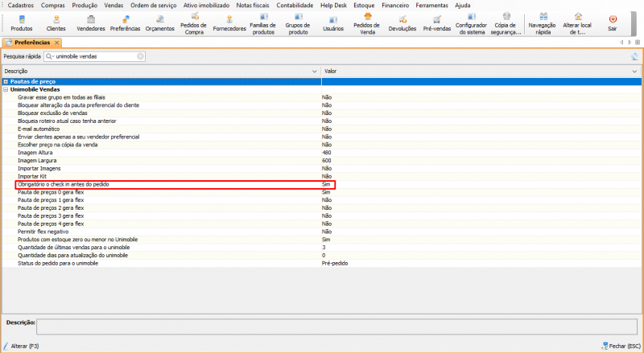644x353 pixels.
Task: Open the Ajuda menu
Action: [462, 6]
